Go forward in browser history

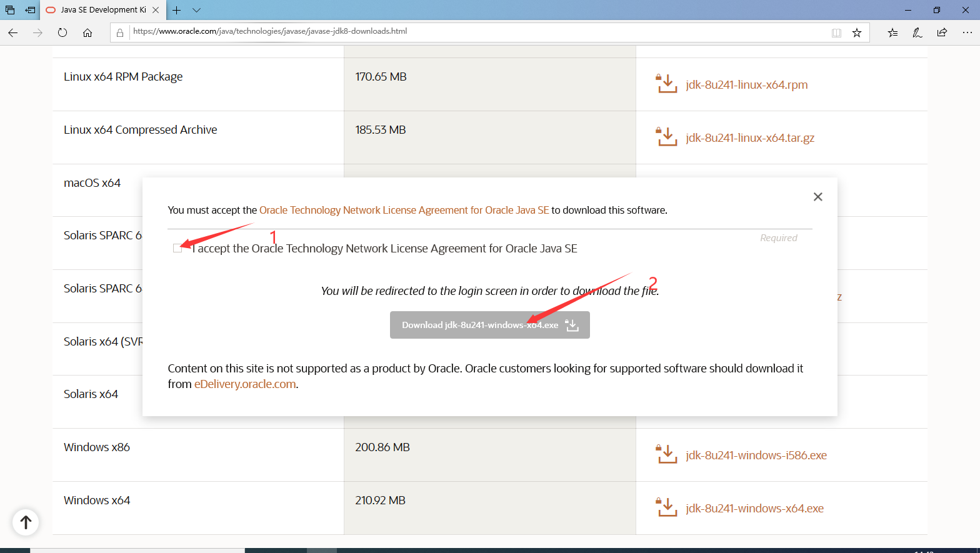pos(37,32)
